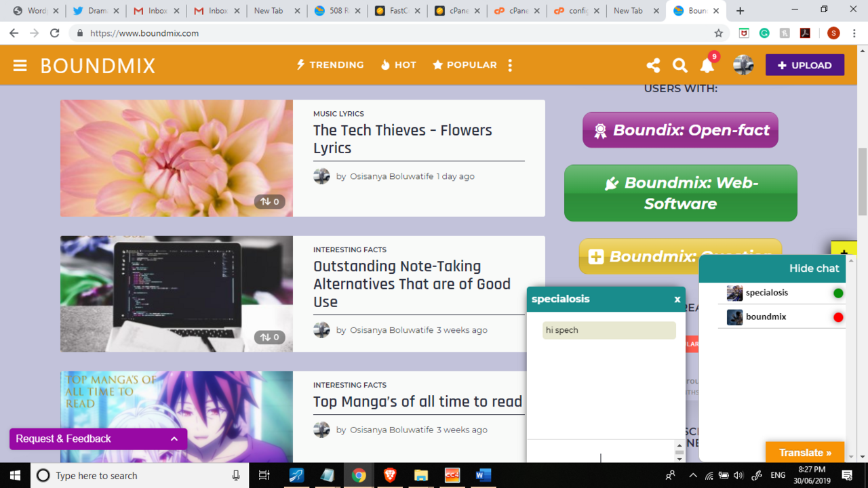Click the 'hi spech' chat message

pos(609,330)
